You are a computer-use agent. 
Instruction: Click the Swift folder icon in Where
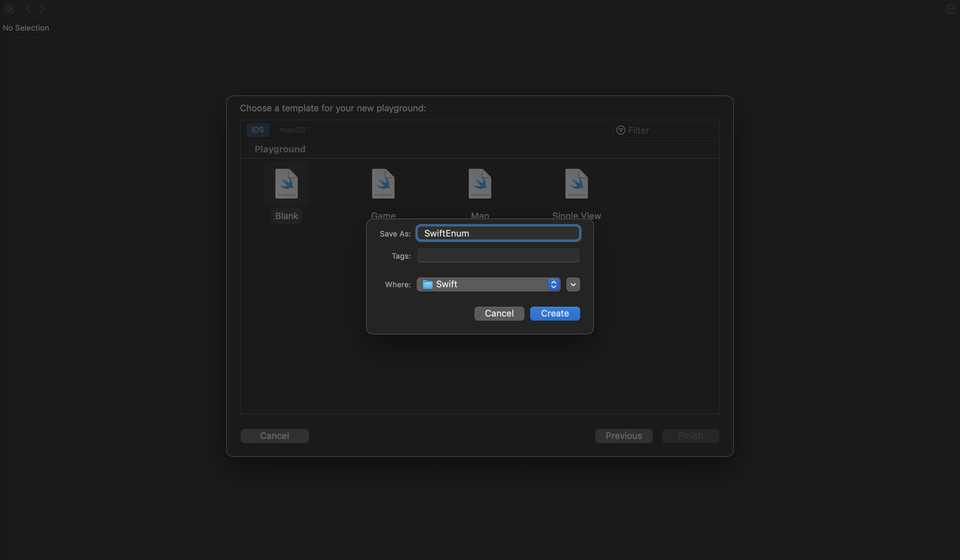(x=427, y=285)
